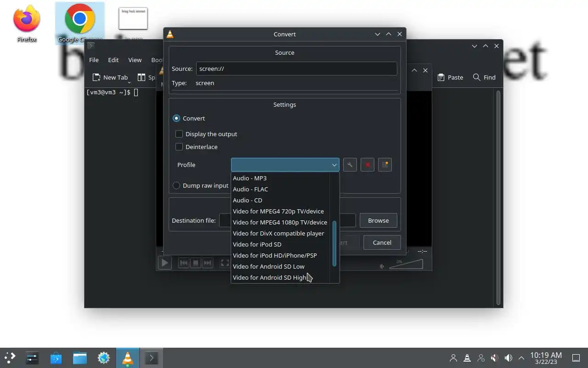Click the Browse button

pyautogui.click(x=379, y=220)
